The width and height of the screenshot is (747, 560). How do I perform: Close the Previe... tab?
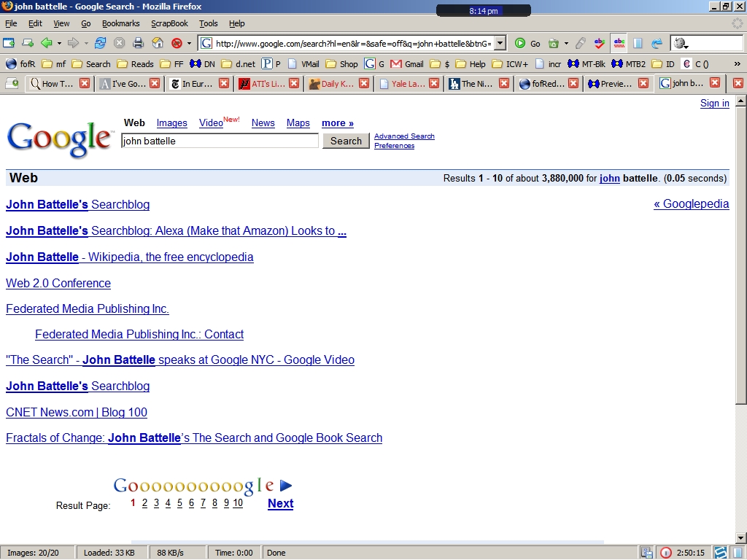click(x=643, y=83)
